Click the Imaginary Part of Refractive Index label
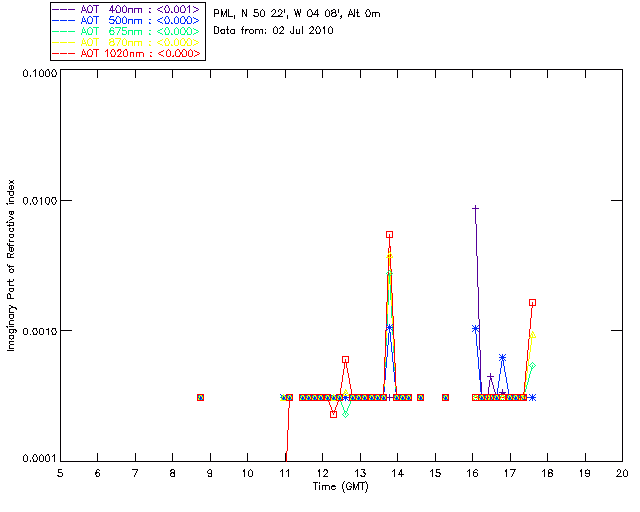 pos(11,265)
